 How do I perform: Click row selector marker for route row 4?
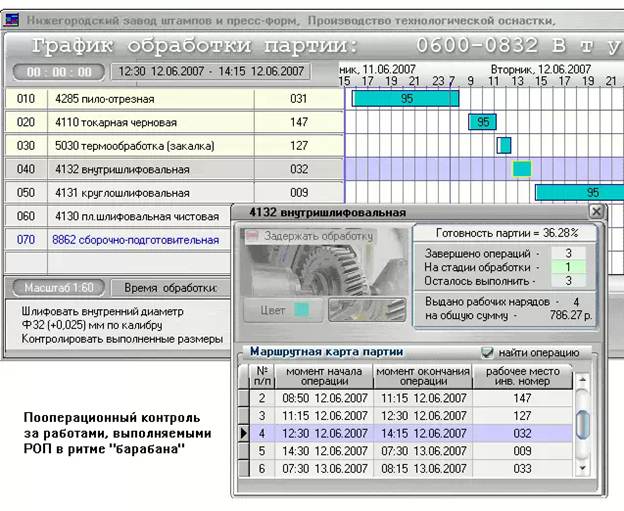[x=244, y=433]
